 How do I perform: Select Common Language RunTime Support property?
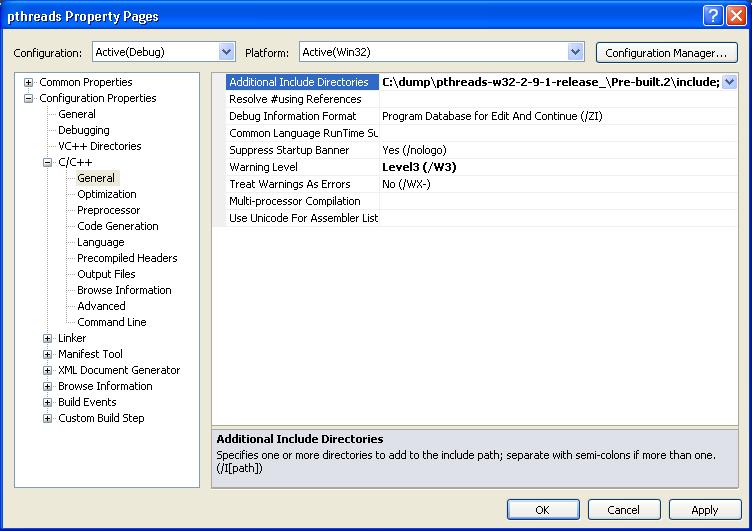pyautogui.click(x=303, y=133)
